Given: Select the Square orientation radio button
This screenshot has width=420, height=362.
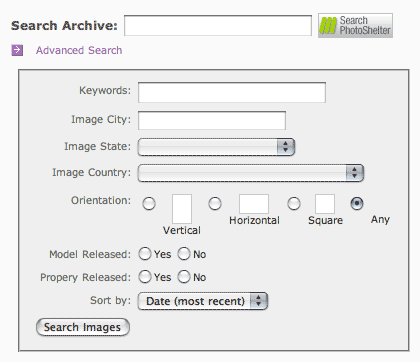Looking at the screenshot, I should (x=294, y=203).
